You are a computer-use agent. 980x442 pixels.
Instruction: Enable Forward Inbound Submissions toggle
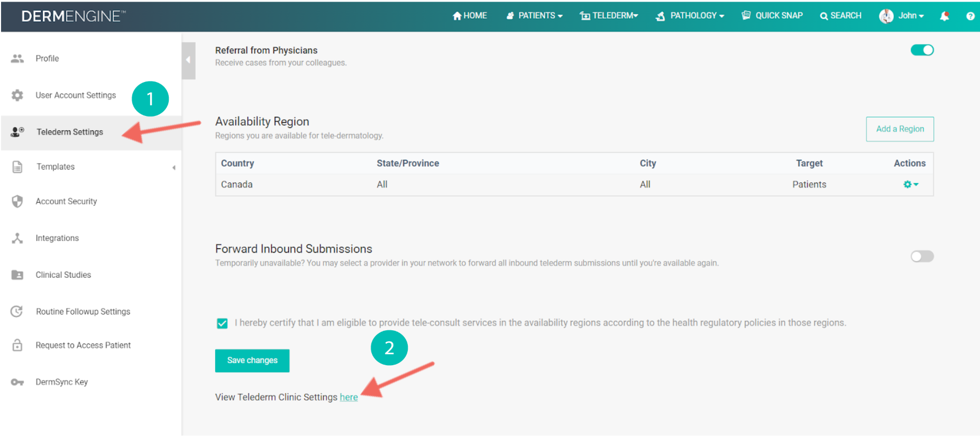[x=922, y=257]
